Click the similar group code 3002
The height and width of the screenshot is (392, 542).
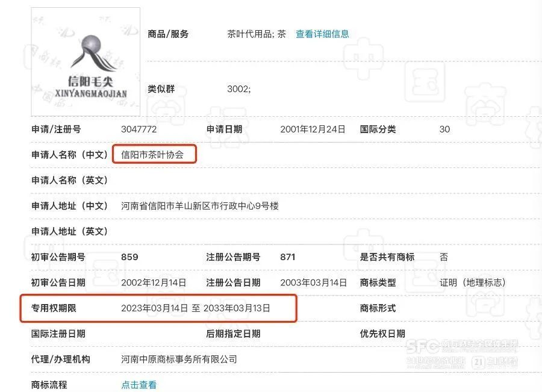tap(238, 89)
